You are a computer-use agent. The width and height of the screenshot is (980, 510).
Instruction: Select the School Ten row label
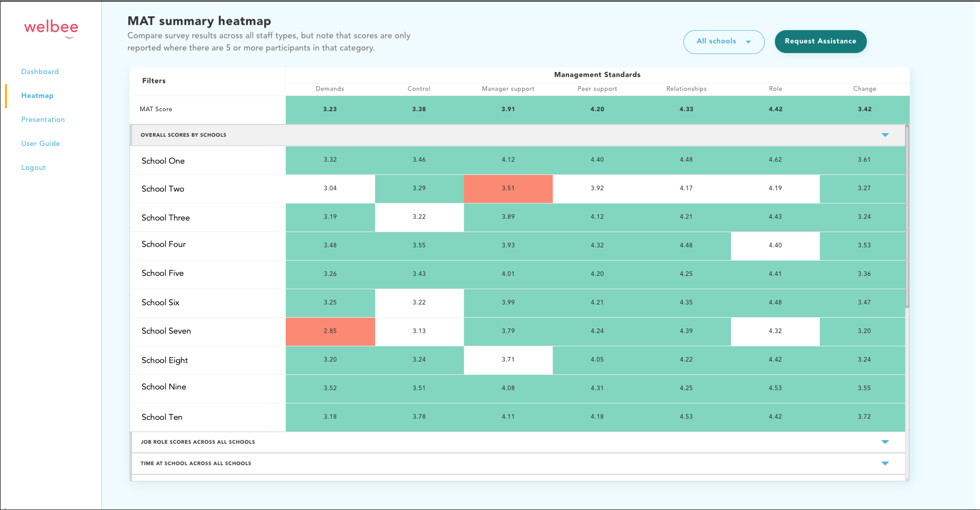[162, 417]
